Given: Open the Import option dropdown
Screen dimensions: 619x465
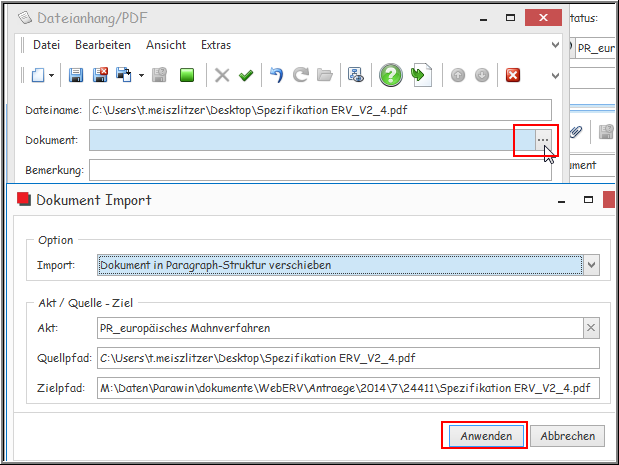Looking at the screenshot, I should click(592, 265).
